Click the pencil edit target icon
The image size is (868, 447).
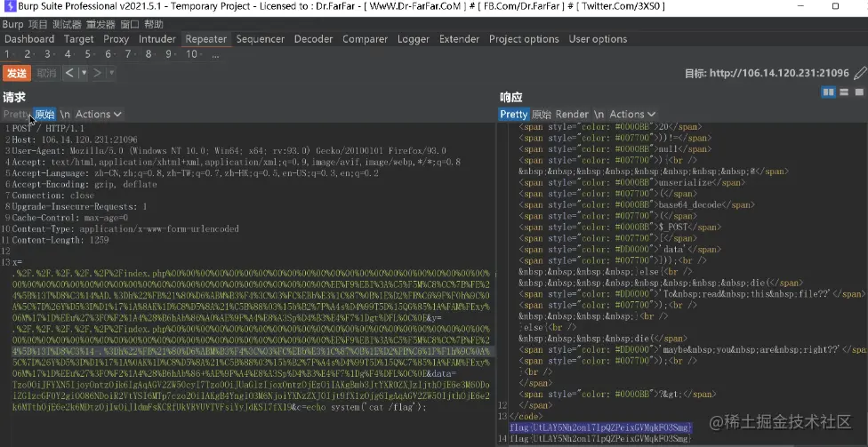click(x=860, y=73)
